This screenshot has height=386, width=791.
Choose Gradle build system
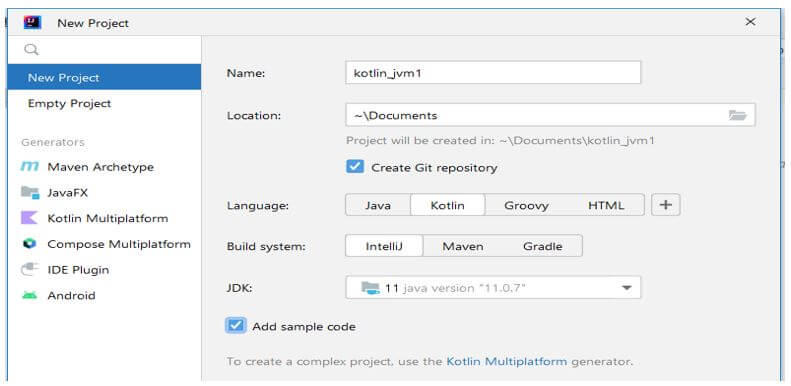click(x=542, y=246)
